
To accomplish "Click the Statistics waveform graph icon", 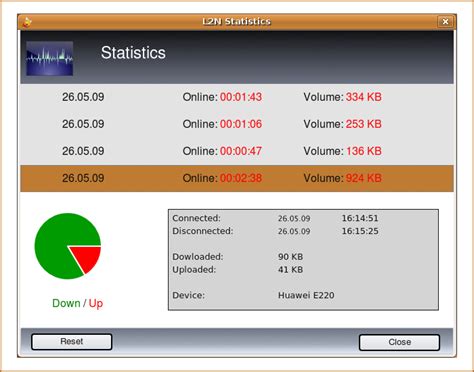I will (x=50, y=58).
